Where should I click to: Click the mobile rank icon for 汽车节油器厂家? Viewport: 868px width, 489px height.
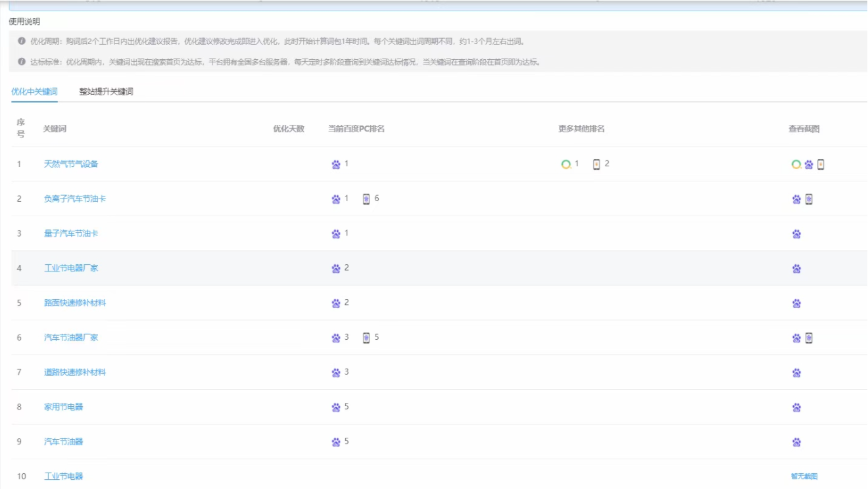366,338
